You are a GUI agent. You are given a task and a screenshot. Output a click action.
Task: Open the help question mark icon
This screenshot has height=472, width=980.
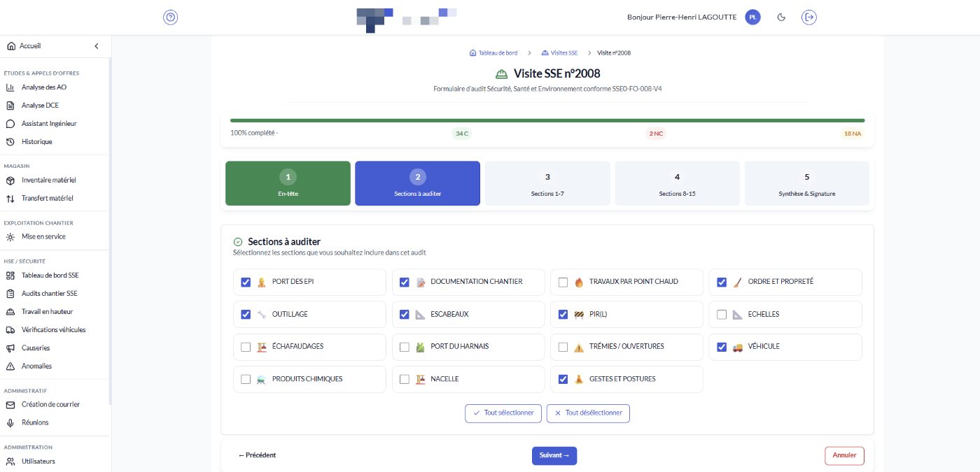click(171, 17)
